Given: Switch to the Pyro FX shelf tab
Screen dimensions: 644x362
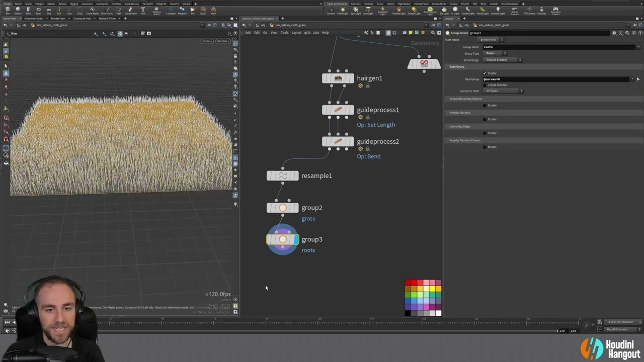Looking at the screenshot, I should click(465, 4).
